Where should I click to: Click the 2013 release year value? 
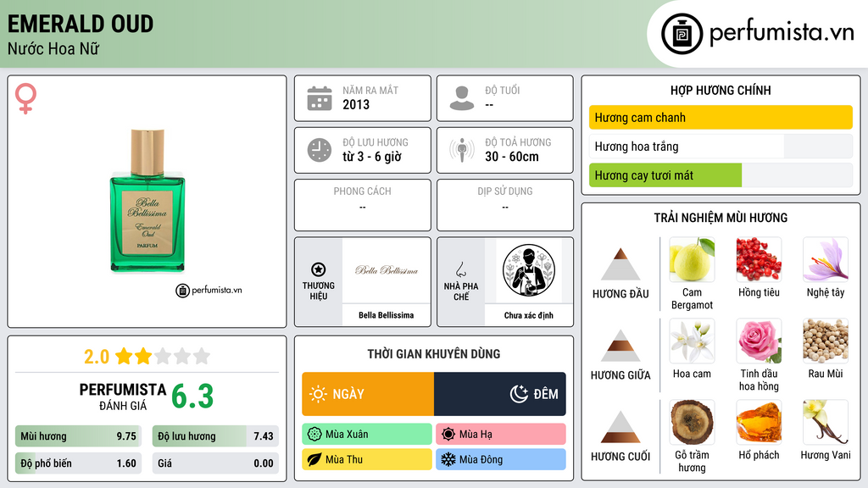click(356, 104)
